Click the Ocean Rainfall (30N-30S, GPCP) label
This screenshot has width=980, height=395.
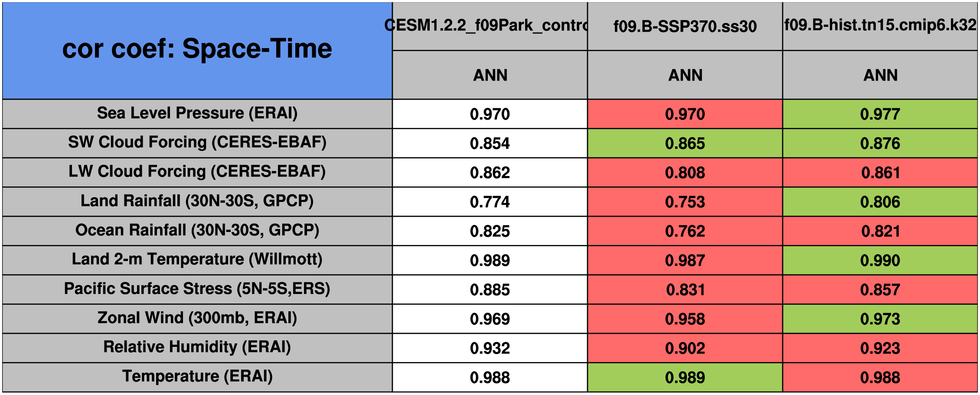[x=197, y=230]
